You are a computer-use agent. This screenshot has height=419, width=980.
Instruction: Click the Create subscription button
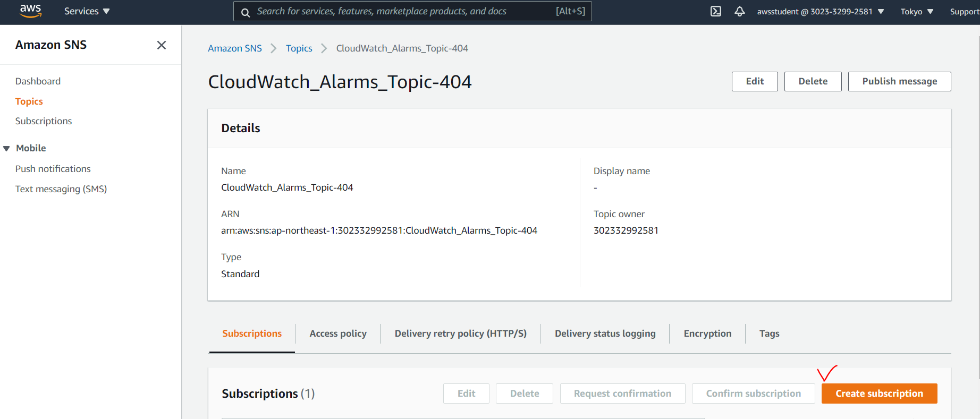click(x=879, y=394)
